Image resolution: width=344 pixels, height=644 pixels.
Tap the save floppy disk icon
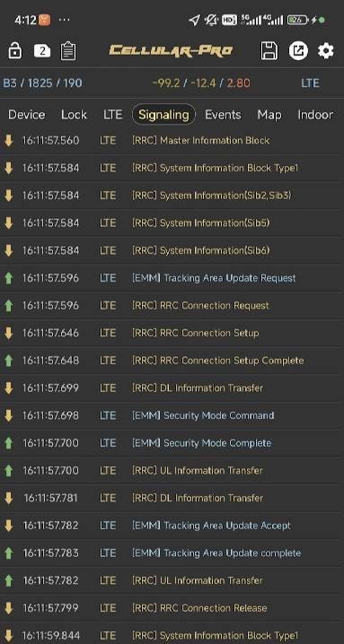click(x=269, y=51)
